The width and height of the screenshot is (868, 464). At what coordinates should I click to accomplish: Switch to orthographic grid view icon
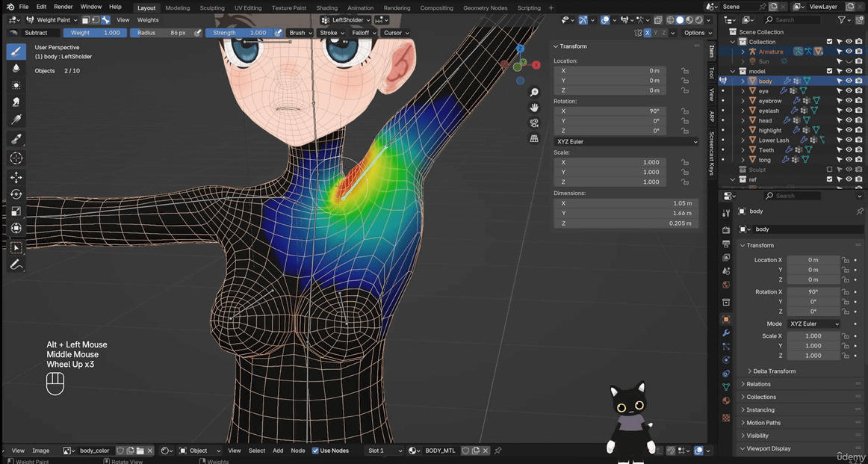[534, 139]
